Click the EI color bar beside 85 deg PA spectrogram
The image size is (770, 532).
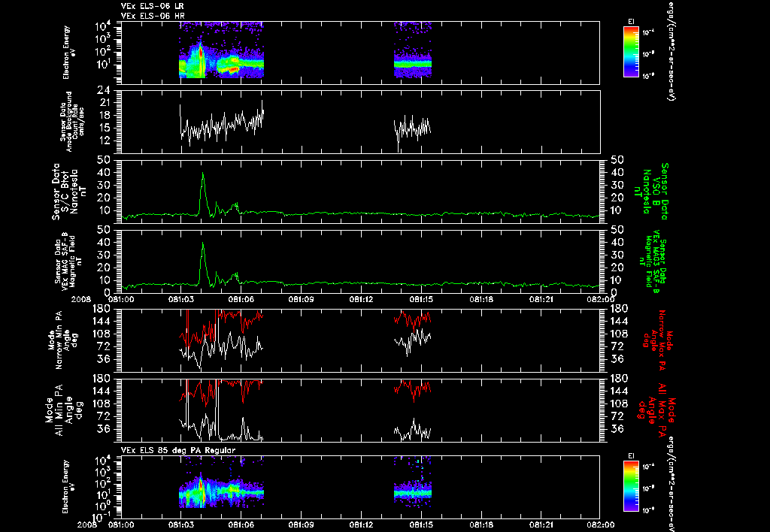[631, 486]
